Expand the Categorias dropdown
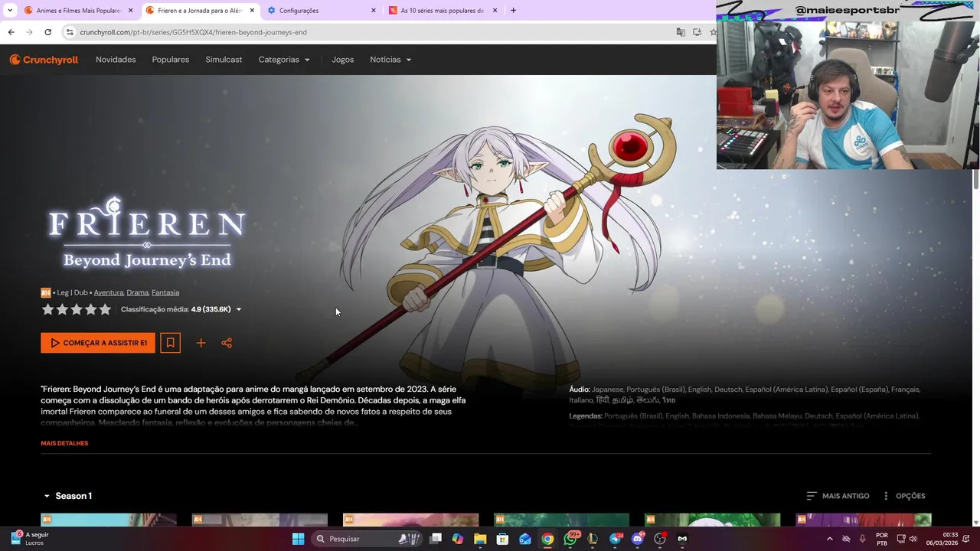 (x=284, y=60)
